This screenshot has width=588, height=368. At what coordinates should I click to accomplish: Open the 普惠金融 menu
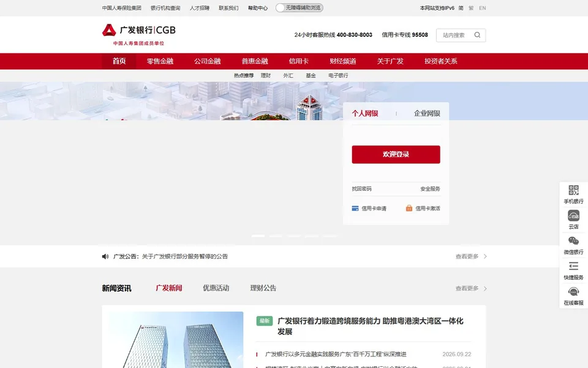coord(255,61)
